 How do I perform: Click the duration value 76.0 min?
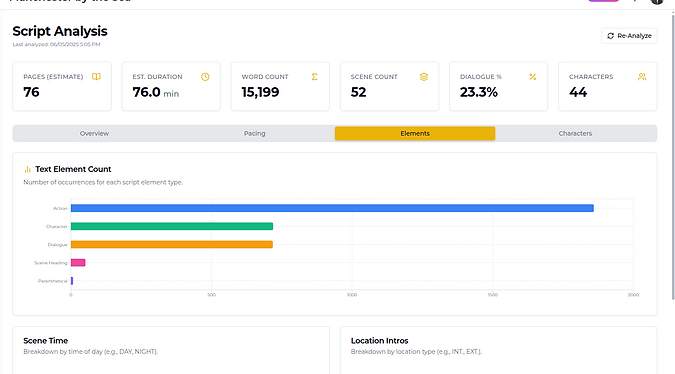pyautogui.click(x=155, y=92)
